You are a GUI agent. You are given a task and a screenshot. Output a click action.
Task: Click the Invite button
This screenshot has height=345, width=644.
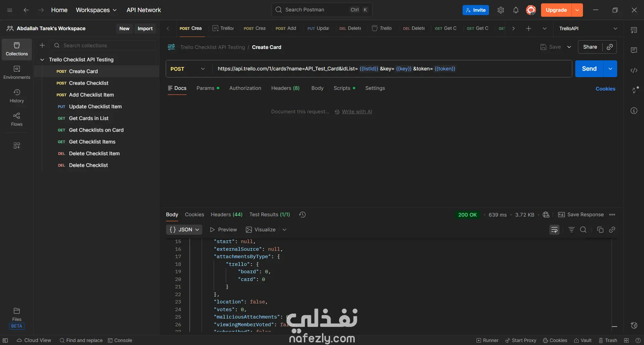coord(476,10)
